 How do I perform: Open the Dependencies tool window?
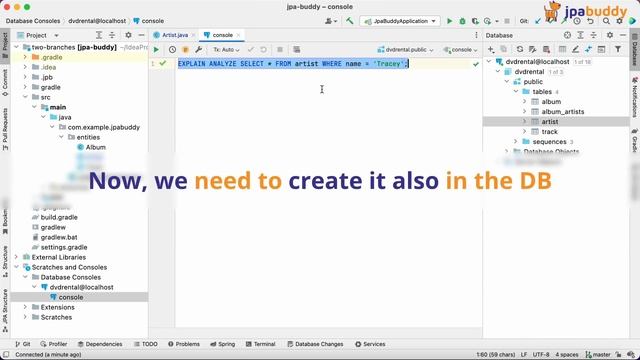[100, 344]
